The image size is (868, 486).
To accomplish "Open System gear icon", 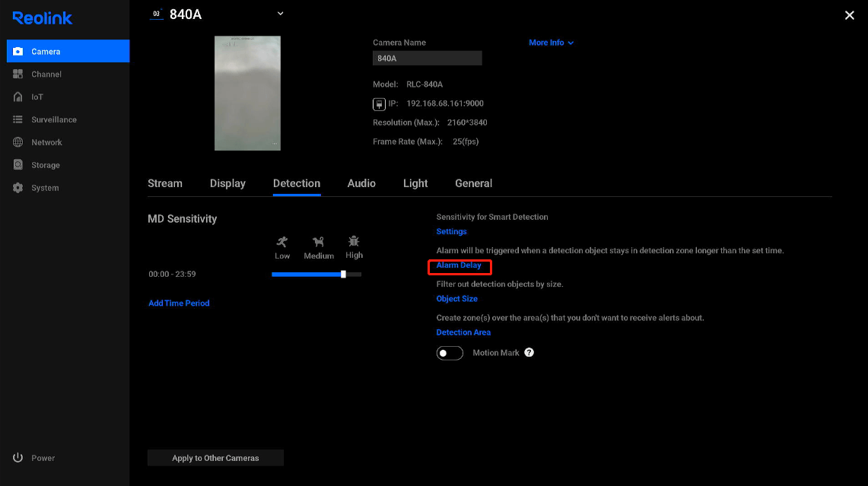I will (x=17, y=188).
